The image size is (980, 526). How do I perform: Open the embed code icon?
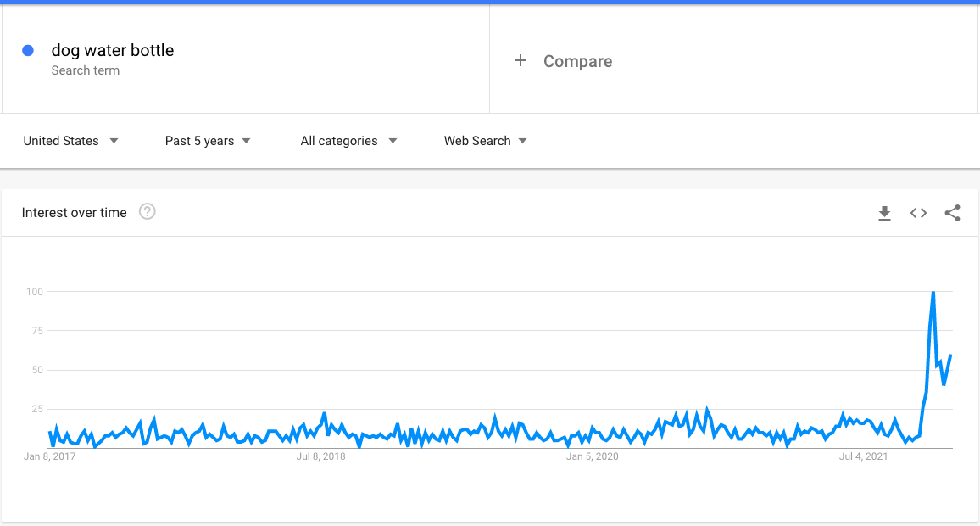click(918, 213)
